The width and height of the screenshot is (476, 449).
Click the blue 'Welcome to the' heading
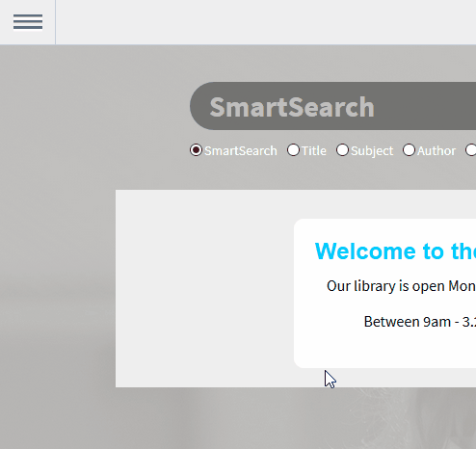[395, 251]
